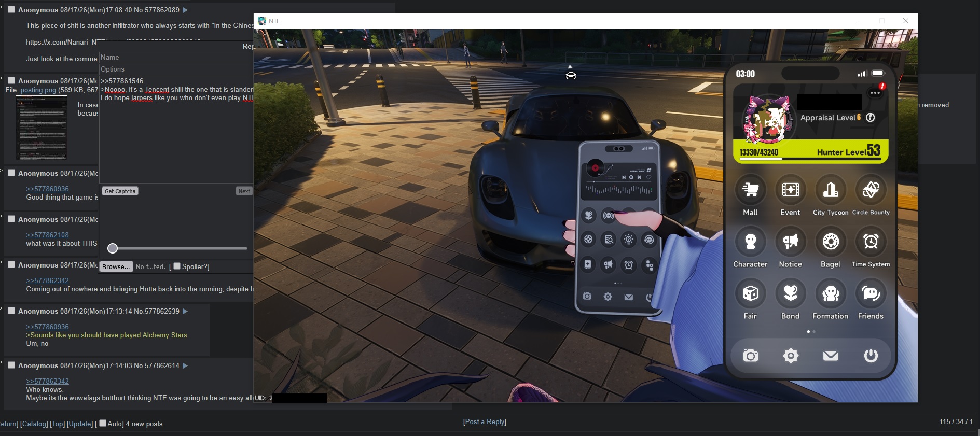This screenshot has width=980, height=436.
Task: Tick the checkbox for post No.577862614
Action: pyautogui.click(x=11, y=365)
